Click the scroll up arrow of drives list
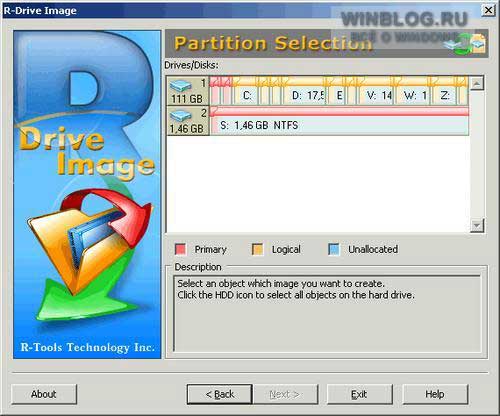 pyautogui.click(x=477, y=83)
